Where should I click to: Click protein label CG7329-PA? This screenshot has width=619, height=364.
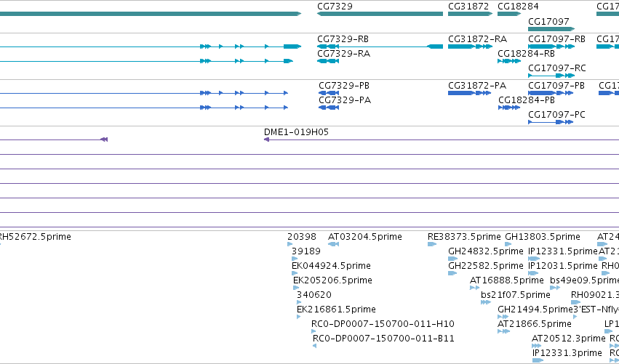coord(345,100)
